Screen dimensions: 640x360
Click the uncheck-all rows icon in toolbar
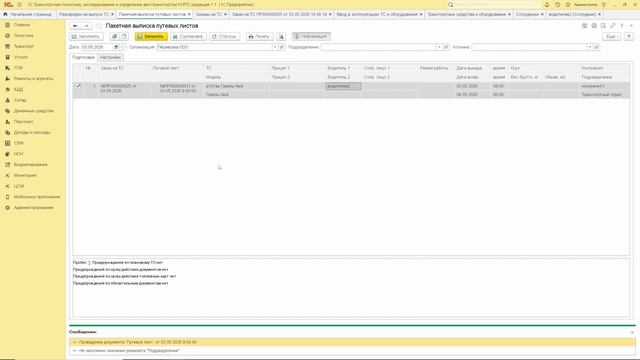[x=124, y=36]
